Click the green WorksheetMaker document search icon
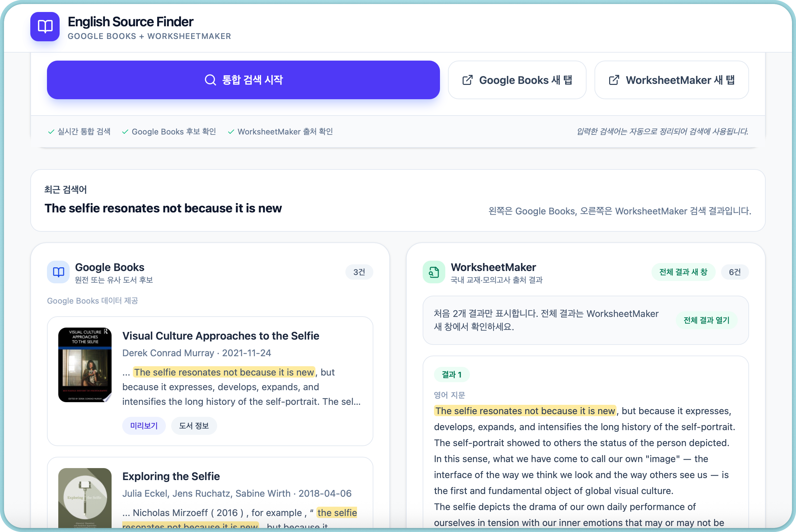 point(434,272)
